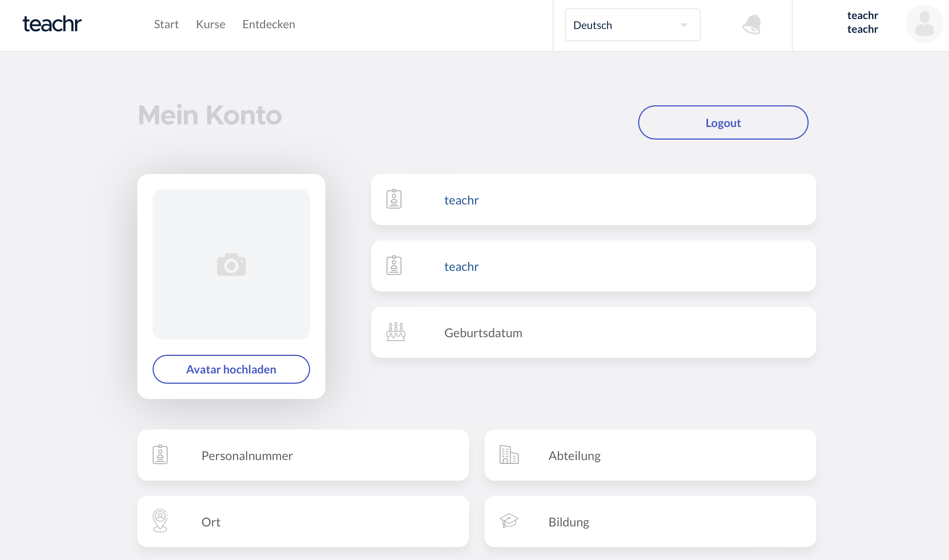
Task: Click the language dropdown arrow
Action: (x=684, y=25)
